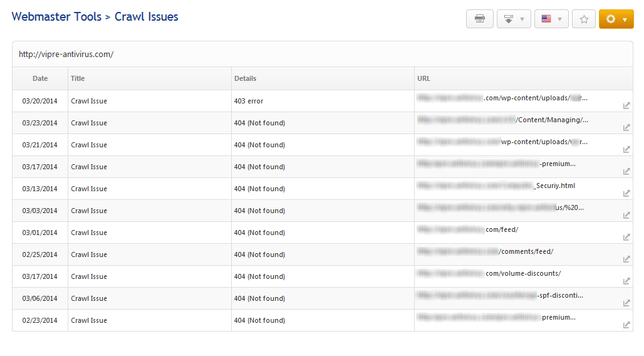
Task: Sort table by Title column header
Action: pyautogui.click(x=78, y=78)
